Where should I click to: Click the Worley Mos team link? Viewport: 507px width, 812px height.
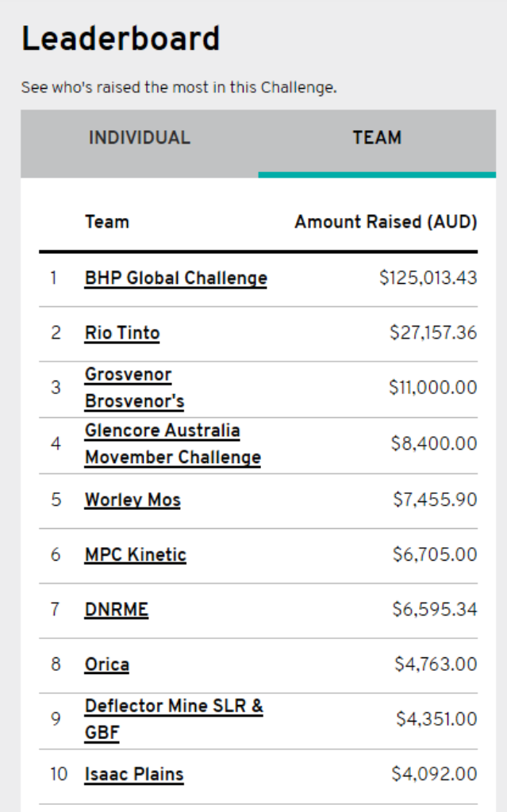click(133, 500)
